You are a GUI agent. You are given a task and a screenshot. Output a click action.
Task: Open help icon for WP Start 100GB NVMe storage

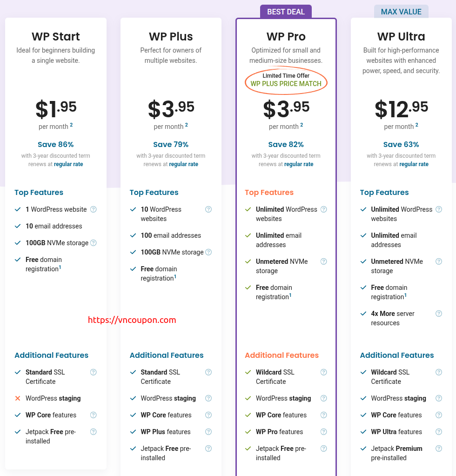94,243
